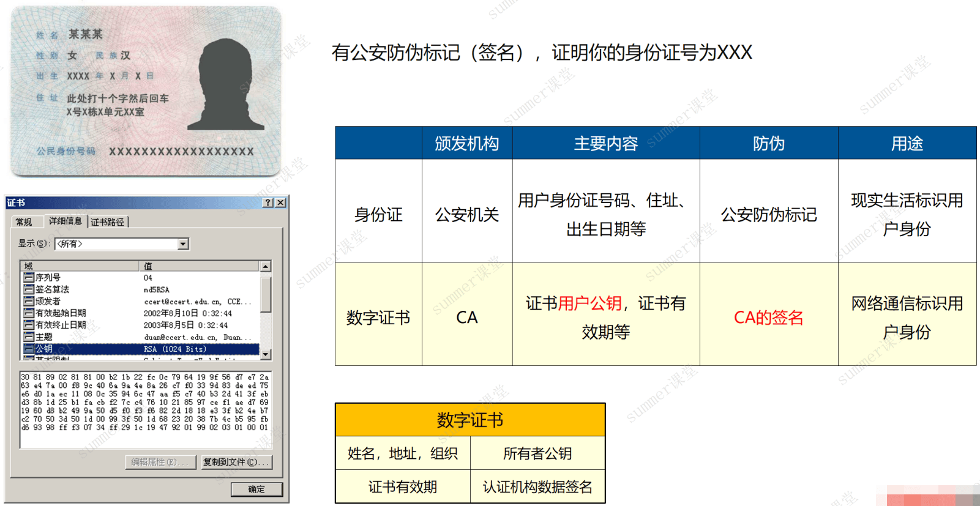Screen dimensions: 980x506
Task: Click the 证书有效期 cell
Action: pos(403,487)
